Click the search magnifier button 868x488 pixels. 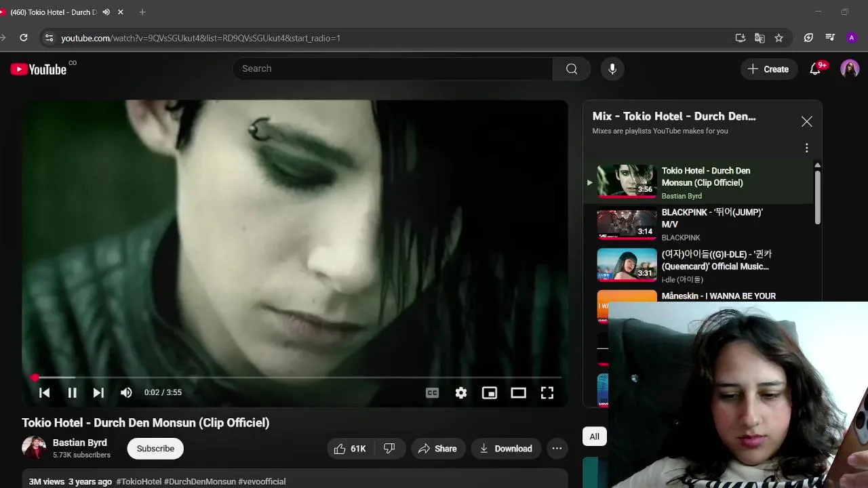click(572, 68)
